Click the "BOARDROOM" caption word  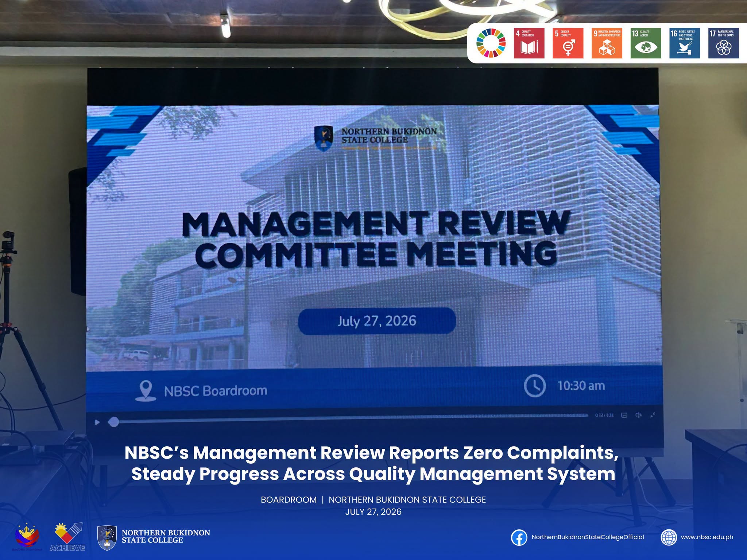[289, 500]
